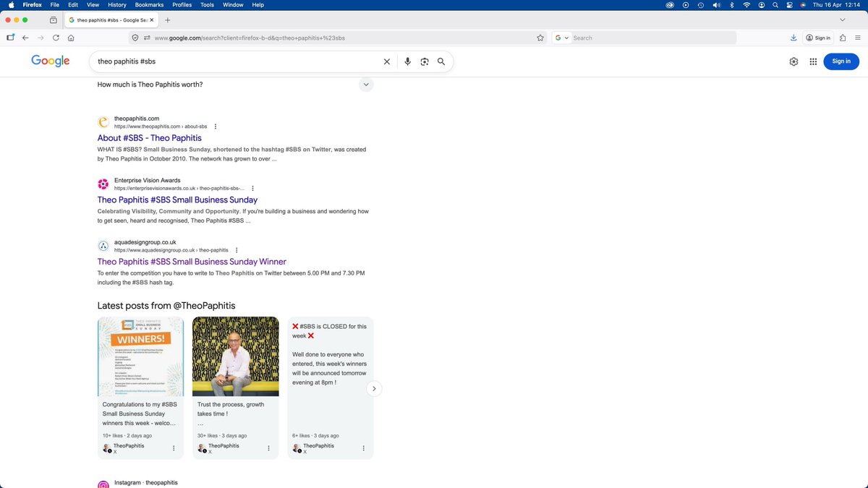
Task: Expand 'How much is Theo Paphitis worth?'
Action: tap(366, 85)
